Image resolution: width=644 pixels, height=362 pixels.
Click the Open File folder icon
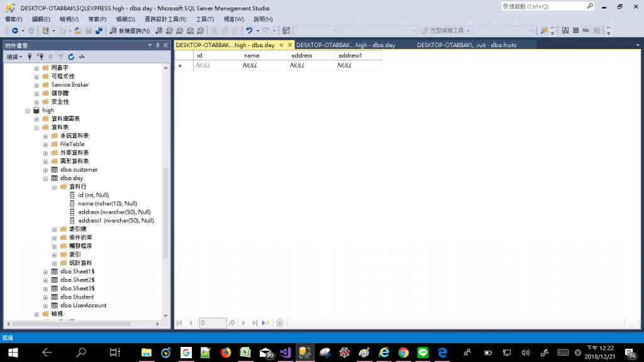click(x=78, y=31)
